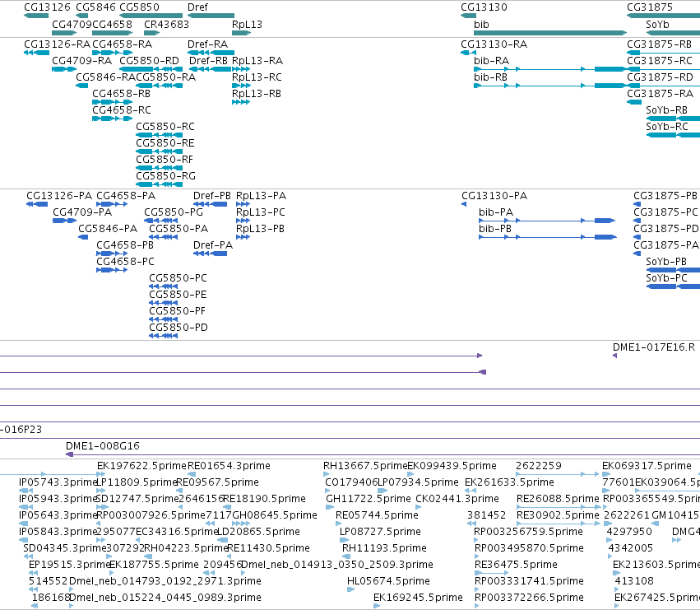Select the CG4658-PA protein label
This screenshot has width=700, height=610.
point(126,196)
